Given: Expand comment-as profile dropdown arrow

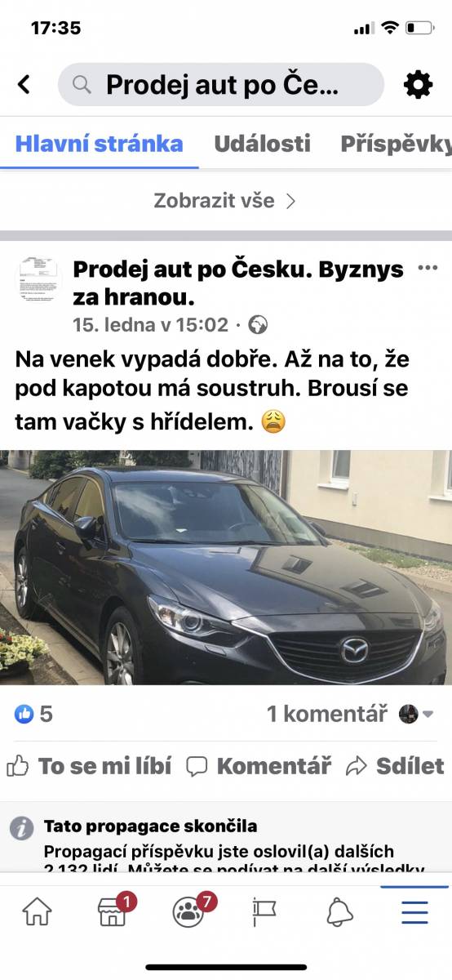Looking at the screenshot, I should tap(428, 715).
